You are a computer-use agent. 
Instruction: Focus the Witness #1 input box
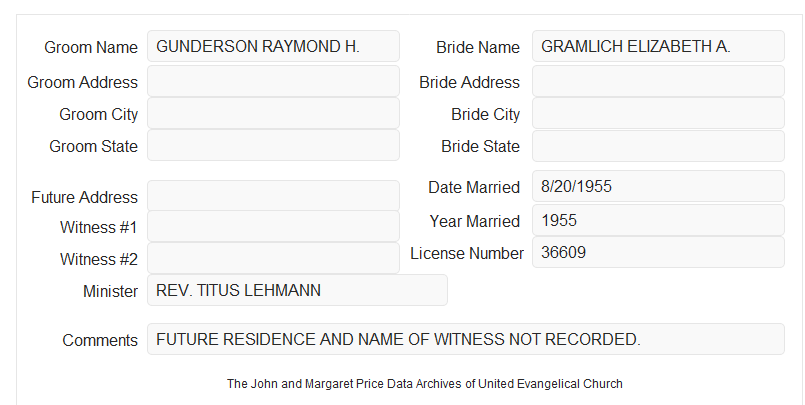click(x=273, y=226)
